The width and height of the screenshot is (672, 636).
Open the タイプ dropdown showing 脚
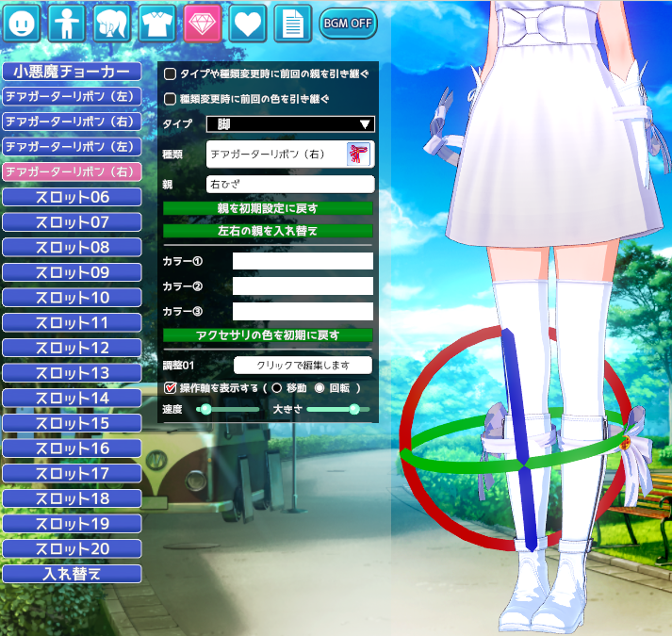[290, 124]
